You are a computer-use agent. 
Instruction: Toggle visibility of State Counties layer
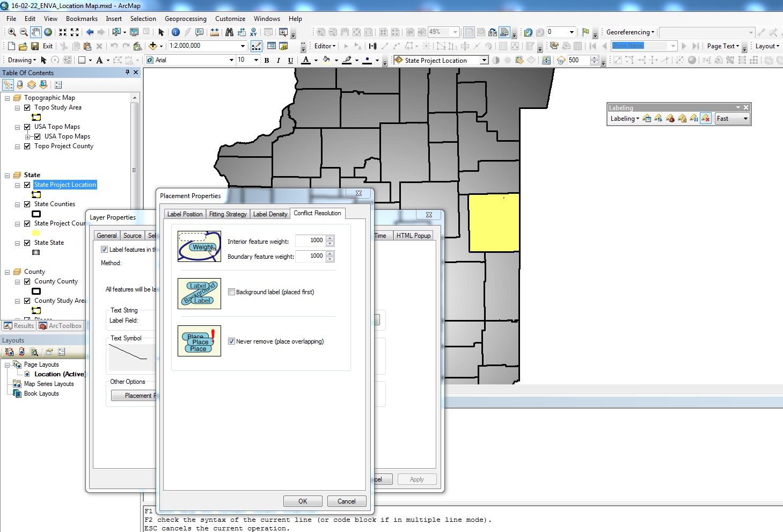[27, 204]
